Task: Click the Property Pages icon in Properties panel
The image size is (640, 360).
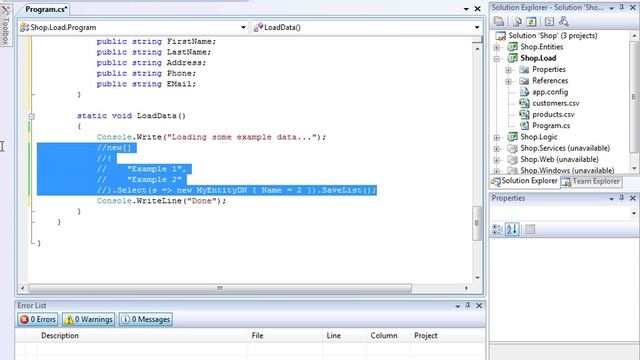Action: click(529, 229)
